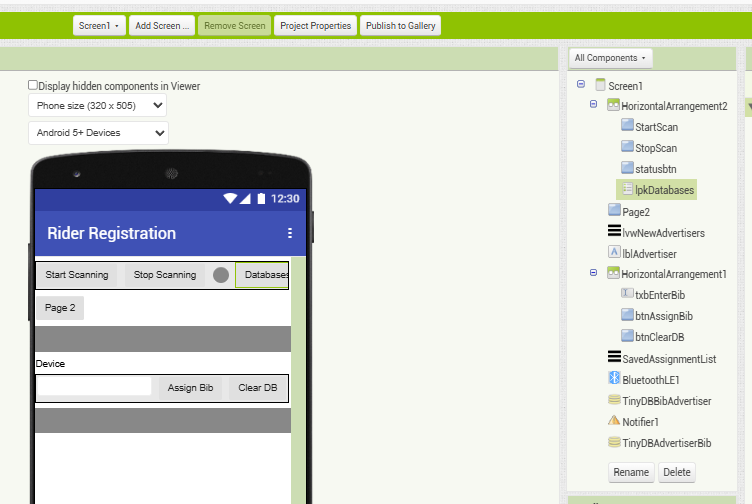
Task: Click the SavedAssignmentList list icon
Action: (x=614, y=358)
